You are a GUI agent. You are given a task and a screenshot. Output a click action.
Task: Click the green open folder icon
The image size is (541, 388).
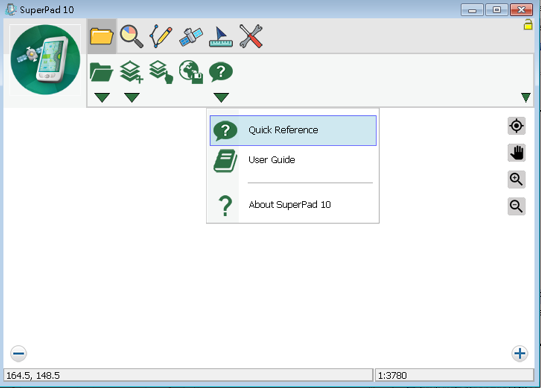(101, 72)
